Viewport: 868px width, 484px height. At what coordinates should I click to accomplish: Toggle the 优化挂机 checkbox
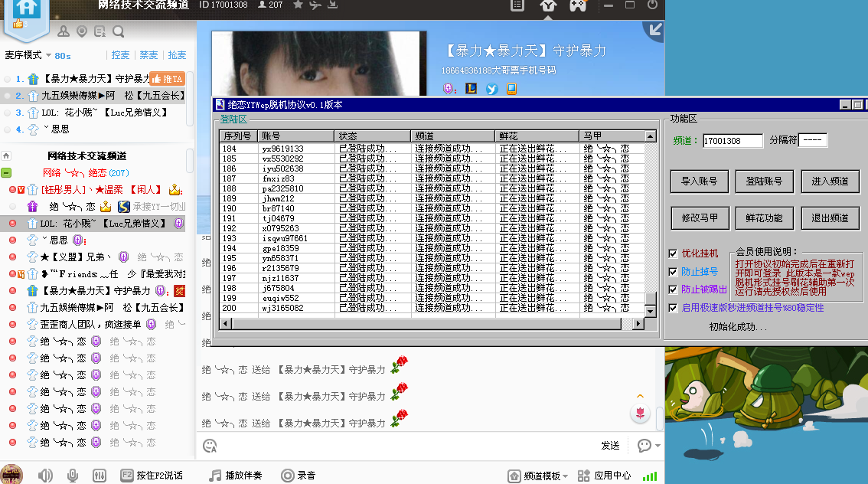coord(673,253)
